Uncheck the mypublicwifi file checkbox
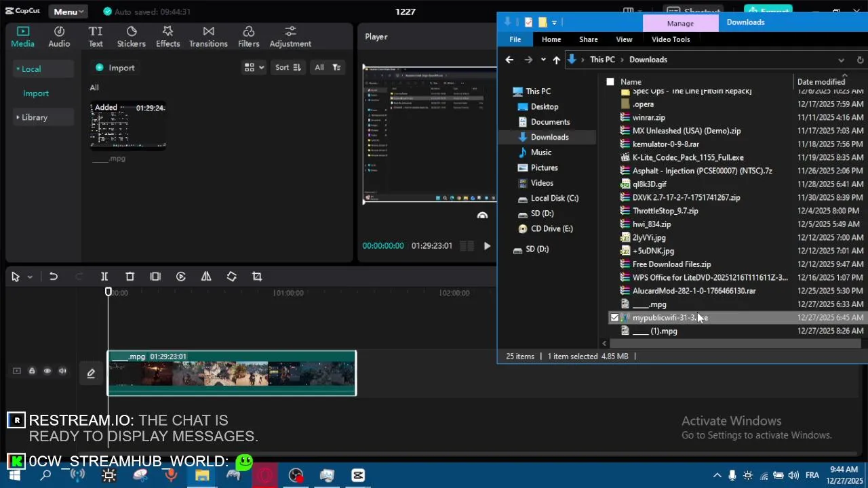Image resolution: width=868 pixels, height=488 pixels. tap(614, 317)
